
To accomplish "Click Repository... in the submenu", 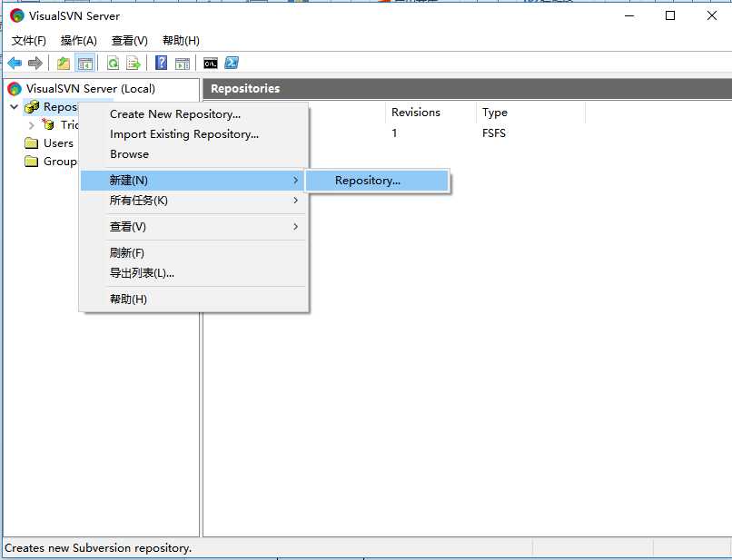I will (378, 181).
